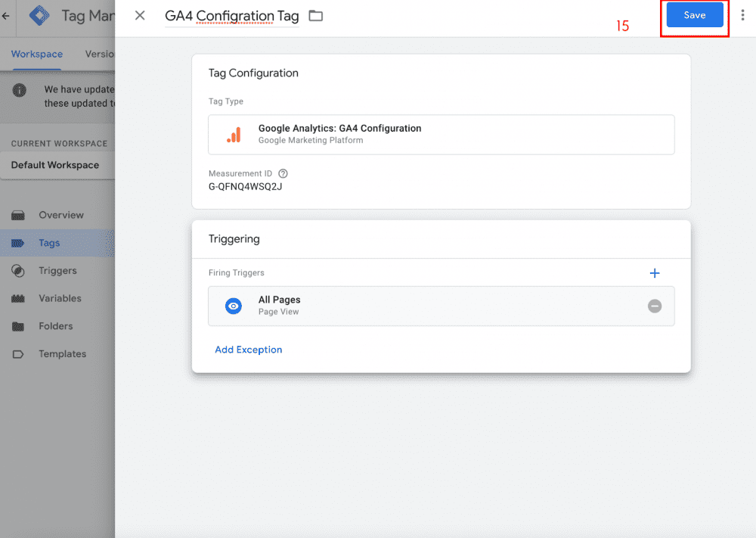
Task: Click the Tag Manager logo
Action: [39, 16]
